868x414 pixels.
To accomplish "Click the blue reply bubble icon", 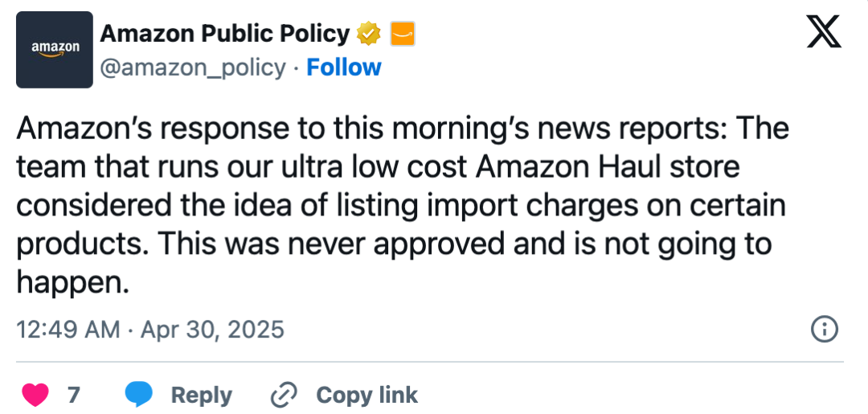I will pos(138,395).
